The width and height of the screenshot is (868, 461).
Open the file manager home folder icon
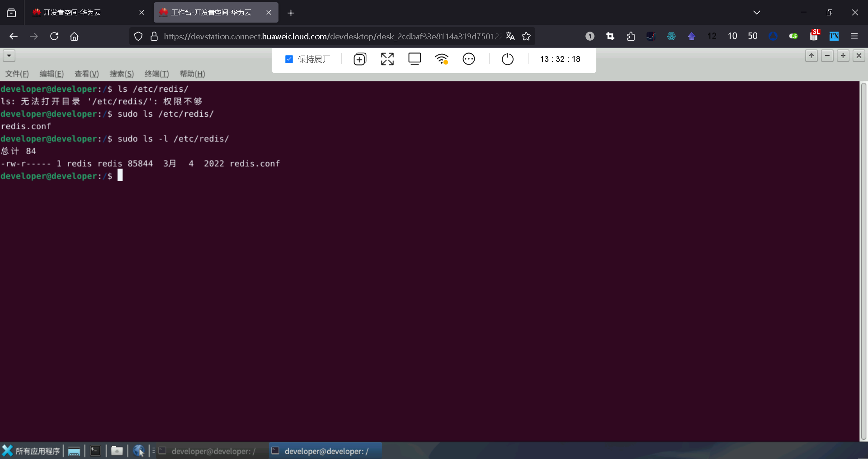[x=117, y=451]
